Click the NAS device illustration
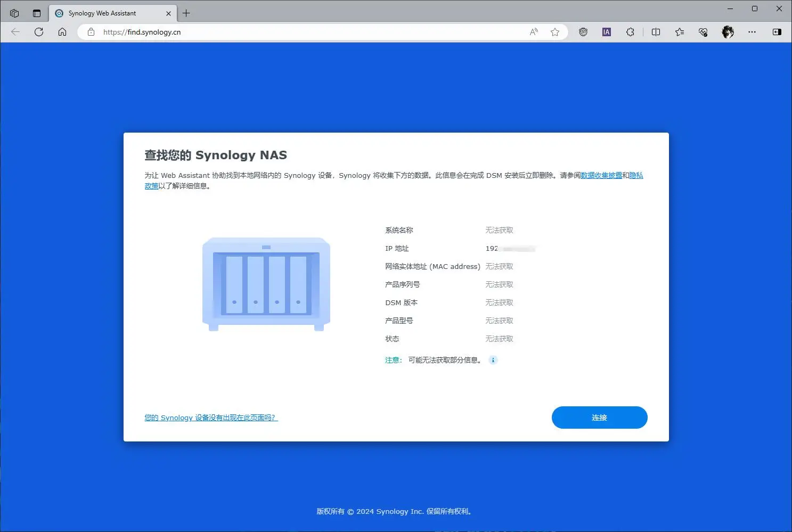Viewport: 792px width, 532px height. coord(266,284)
